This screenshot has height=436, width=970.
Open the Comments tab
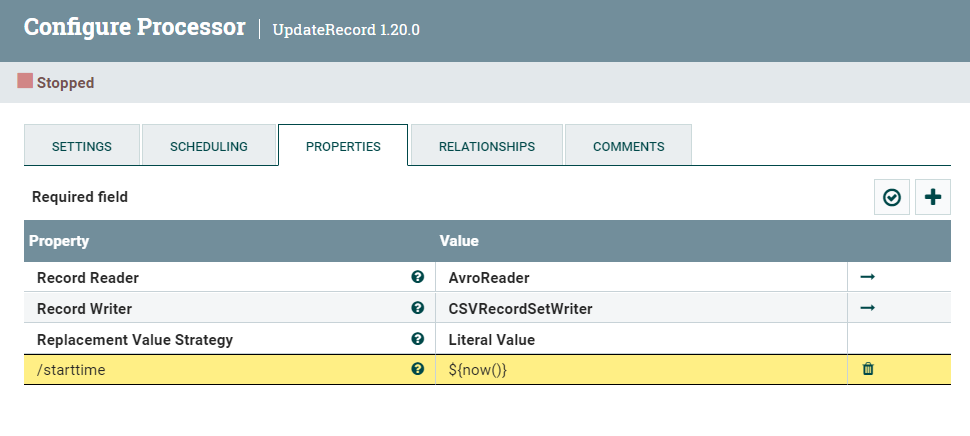(629, 146)
